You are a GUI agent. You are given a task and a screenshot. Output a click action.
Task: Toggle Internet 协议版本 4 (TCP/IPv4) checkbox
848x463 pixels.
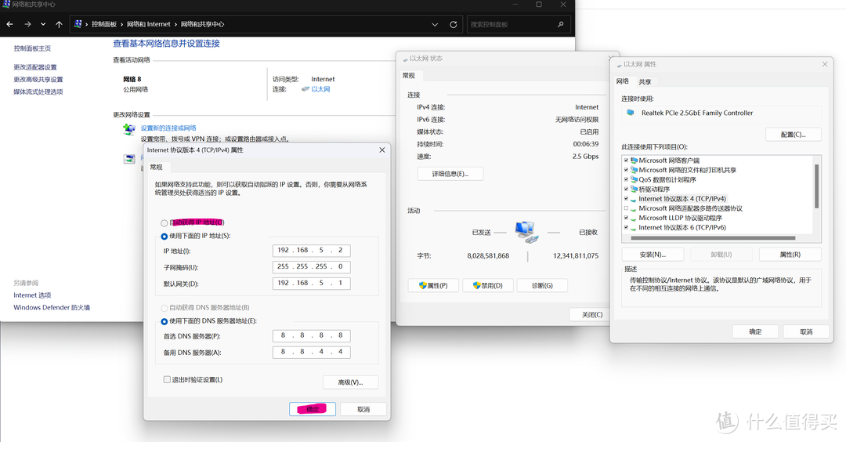626,199
